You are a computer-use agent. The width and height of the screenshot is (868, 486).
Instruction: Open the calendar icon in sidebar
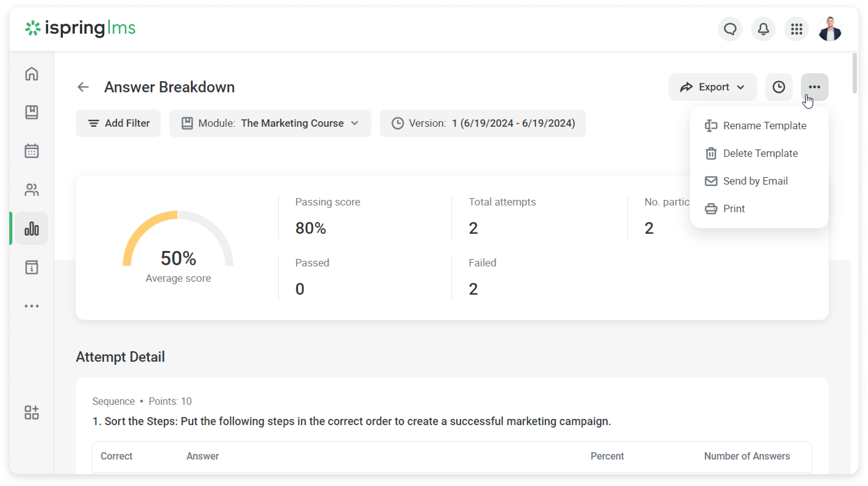[x=32, y=151]
